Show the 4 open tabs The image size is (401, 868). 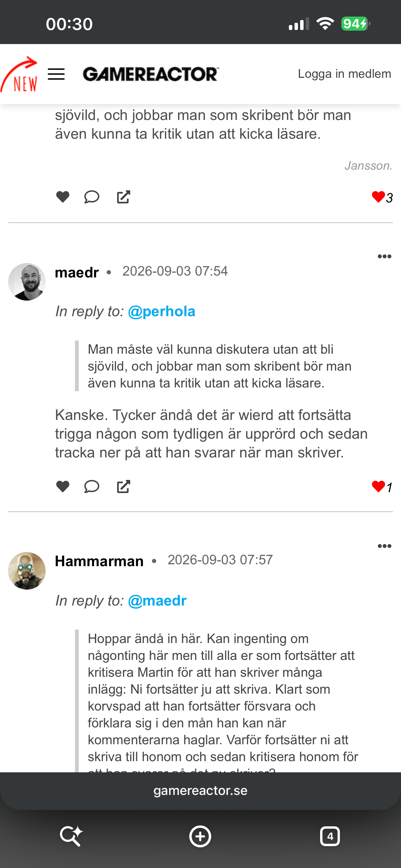click(x=330, y=836)
